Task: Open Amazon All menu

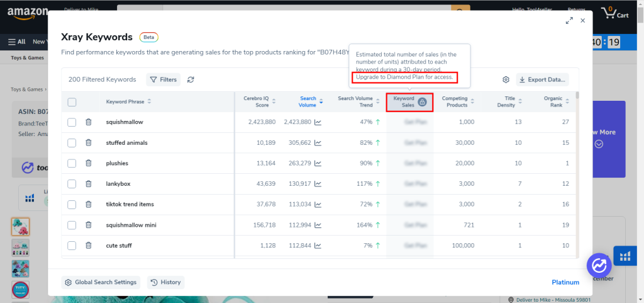Action: click(17, 42)
